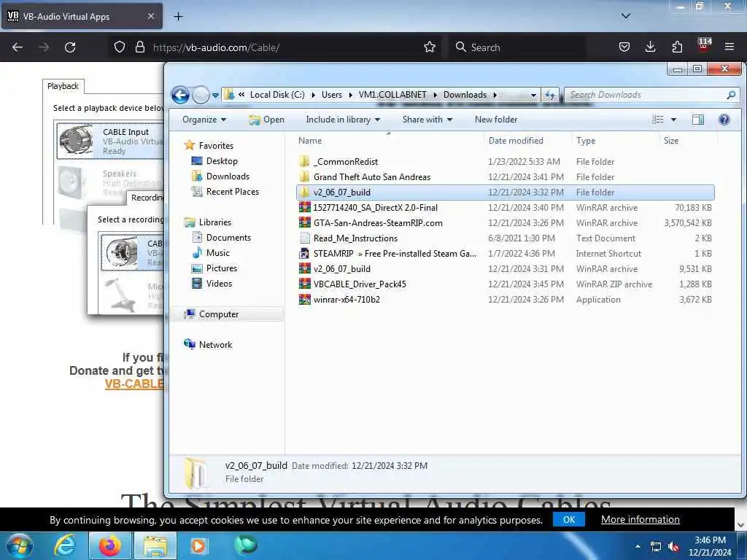Open Windows Start menu
The height and width of the screenshot is (560, 747).
pyautogui.click(x=19, y=545)
